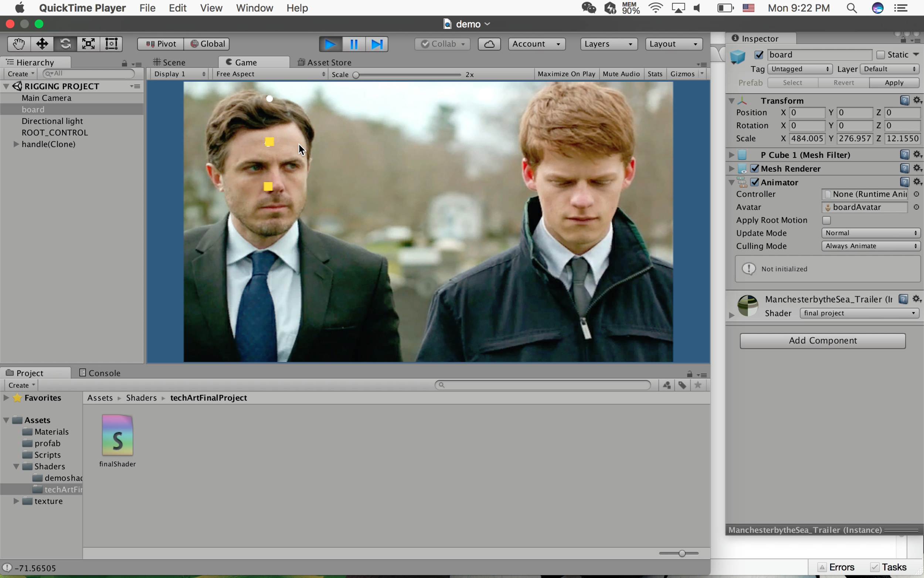Open the Free Aspect dropdown
Image resolution: width=924 pixels, height=578 pixels.
click(270, 74)
